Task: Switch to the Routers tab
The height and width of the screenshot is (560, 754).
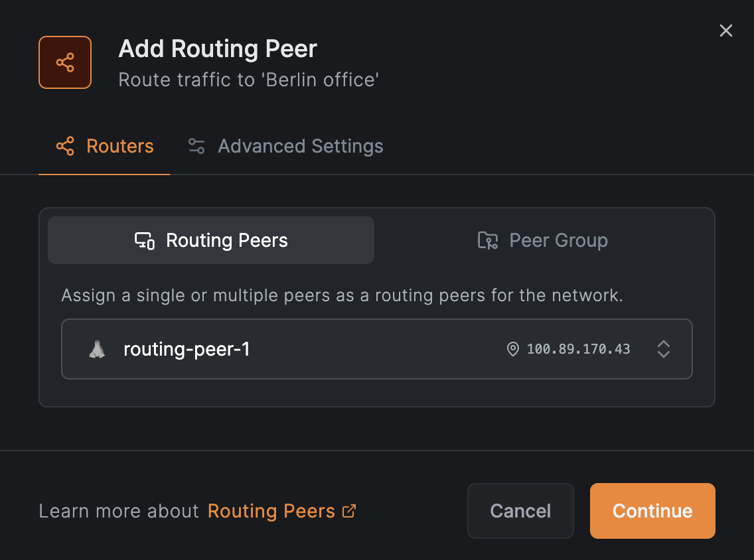Action: click(x=104, y=146)
